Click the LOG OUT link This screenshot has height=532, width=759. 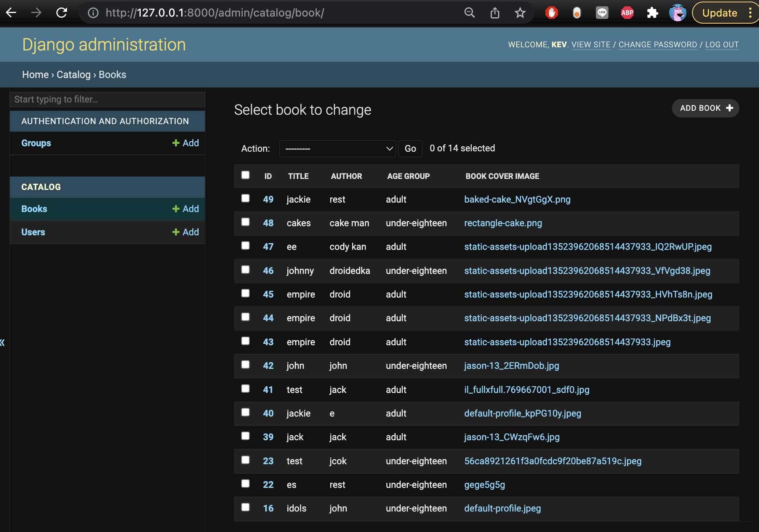pyautogui.click(x=722, y=45)
